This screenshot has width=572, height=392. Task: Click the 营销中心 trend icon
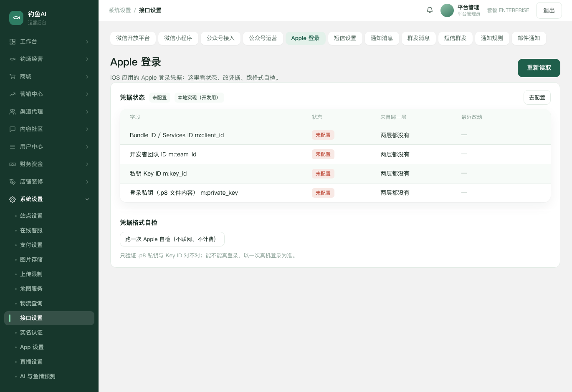point(13,94)
